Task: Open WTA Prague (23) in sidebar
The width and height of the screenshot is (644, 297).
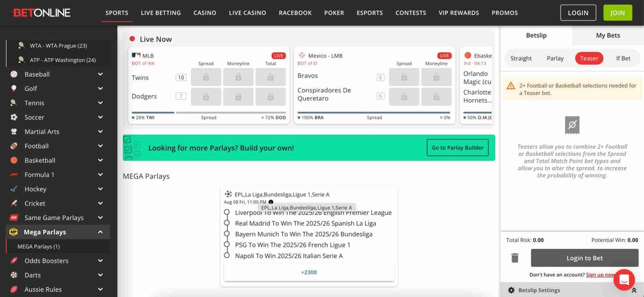Action: tap(59, 46)
